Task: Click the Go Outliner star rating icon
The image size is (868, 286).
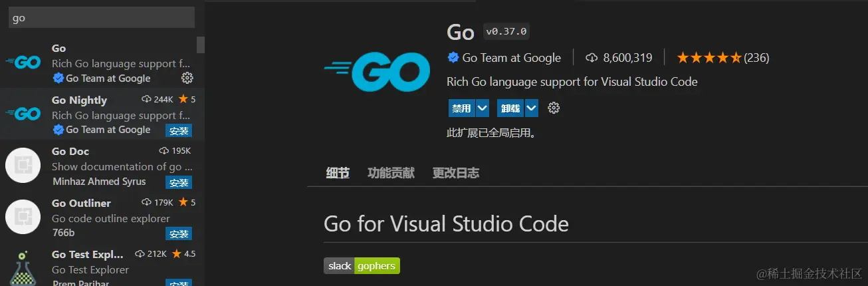Action: coord(183,202)
